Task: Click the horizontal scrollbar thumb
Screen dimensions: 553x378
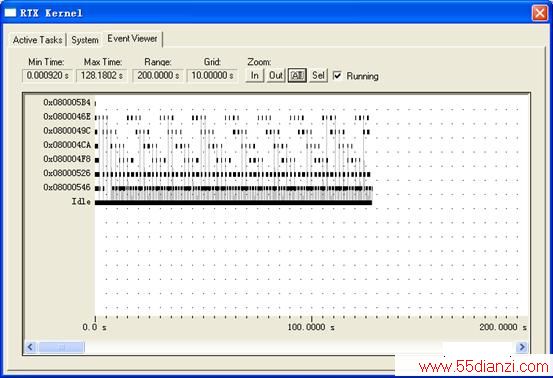Action: tap(61, 347)
